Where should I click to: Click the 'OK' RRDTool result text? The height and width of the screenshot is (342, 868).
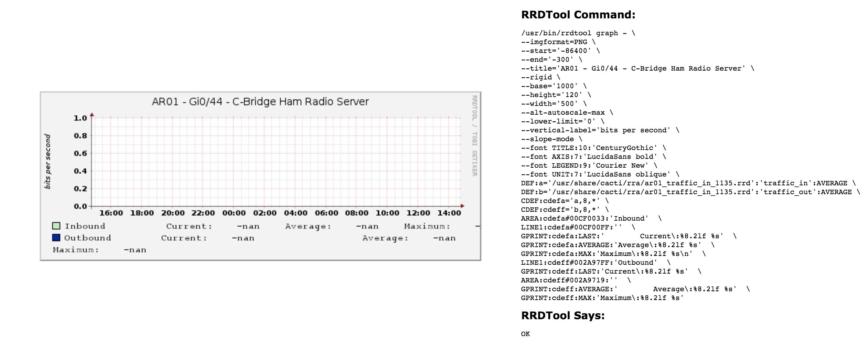(526, 334)
